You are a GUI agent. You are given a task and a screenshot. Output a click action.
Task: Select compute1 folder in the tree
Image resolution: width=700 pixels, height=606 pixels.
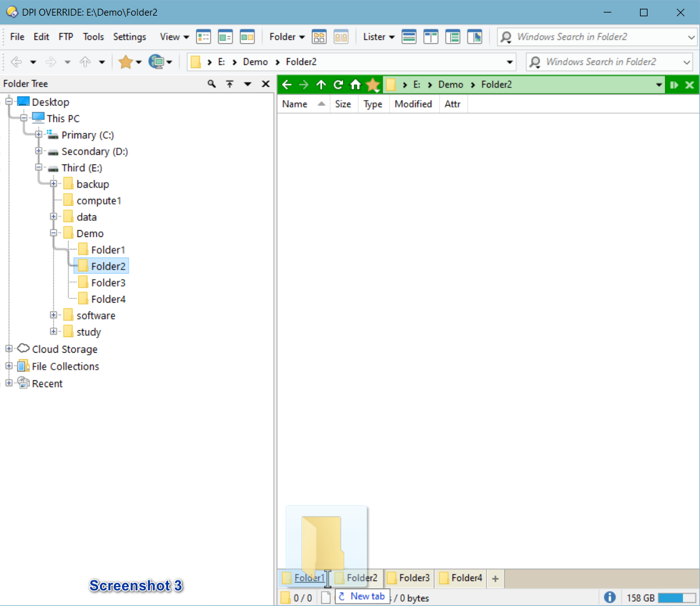click(99, 201)
